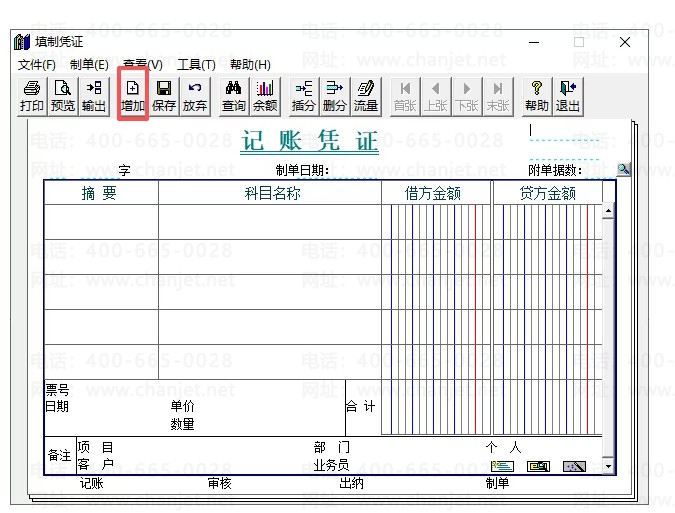Click the 贷方金额 column header
The height and width of the screenshot is (513, 675).
click(x=548, y=193)
